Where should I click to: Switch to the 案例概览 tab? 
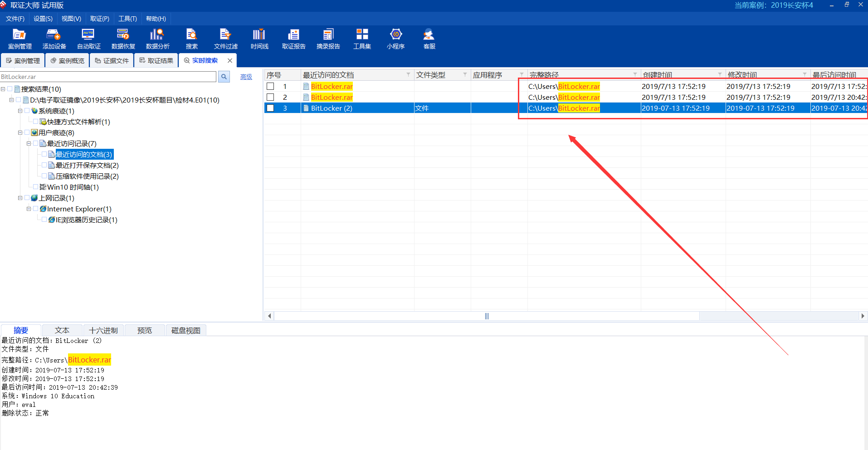point(67,60)
